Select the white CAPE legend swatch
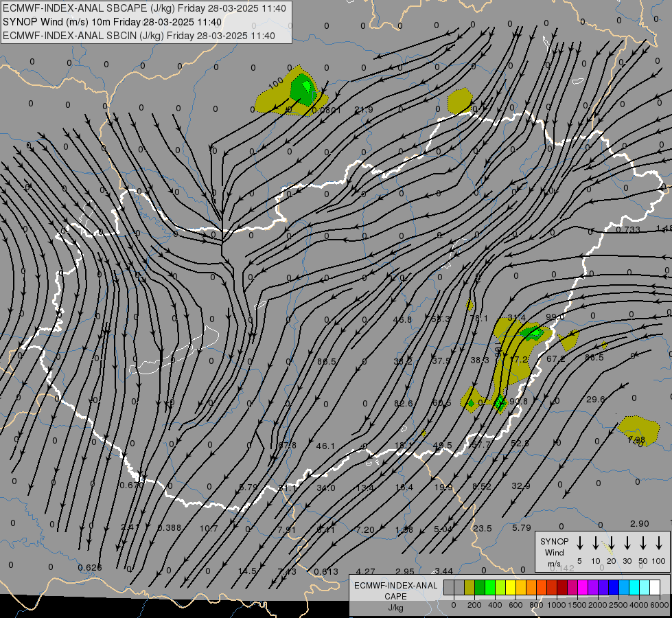This screenshot has width=672, height=618. [654, 588]
